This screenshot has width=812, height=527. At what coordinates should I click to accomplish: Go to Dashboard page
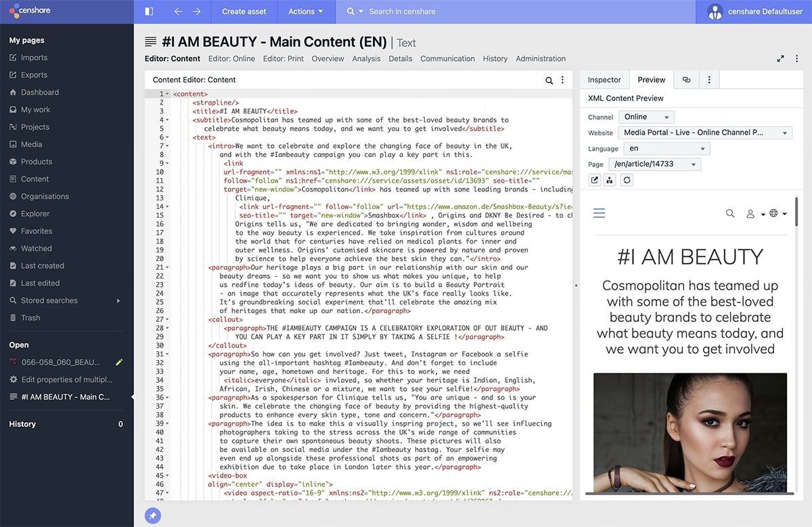coord(39,92)
